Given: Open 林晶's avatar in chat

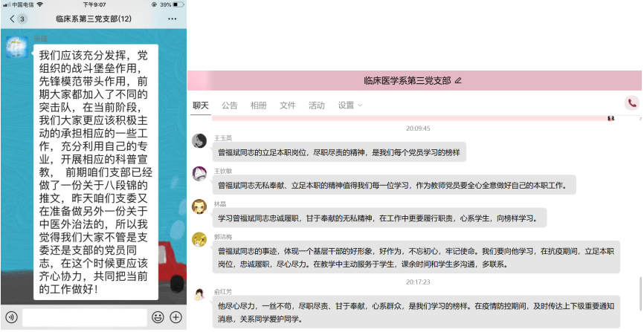Looking at the screenshot, I should (x=199, y=206).
